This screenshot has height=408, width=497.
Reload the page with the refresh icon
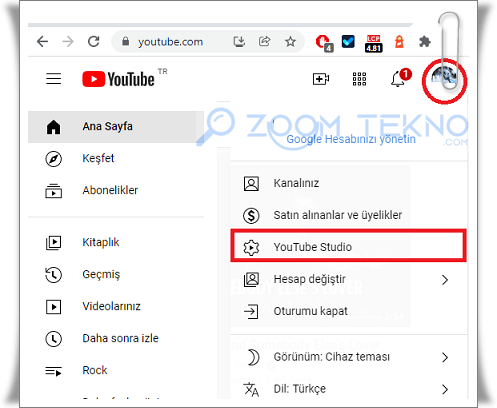coord(94,42)
